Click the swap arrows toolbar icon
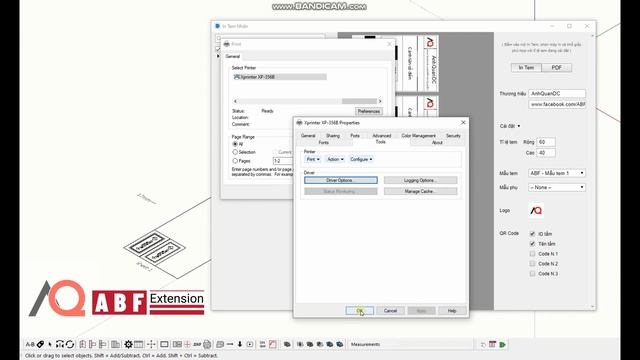 tap(262, 344)
